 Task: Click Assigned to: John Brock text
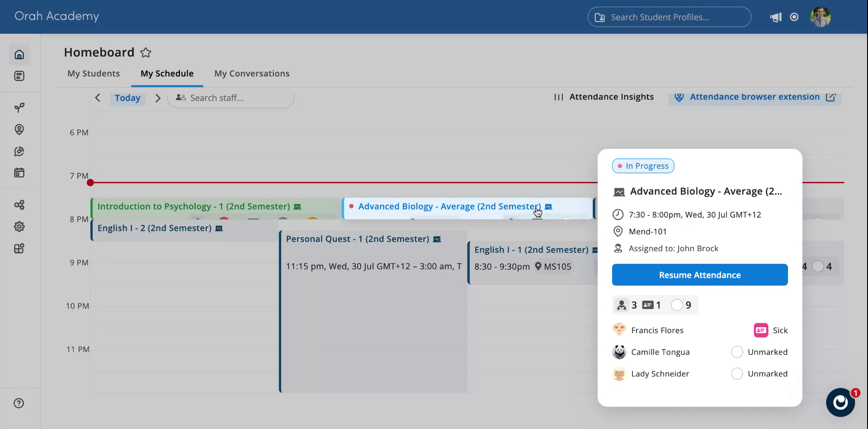click(x=673, y=248)
